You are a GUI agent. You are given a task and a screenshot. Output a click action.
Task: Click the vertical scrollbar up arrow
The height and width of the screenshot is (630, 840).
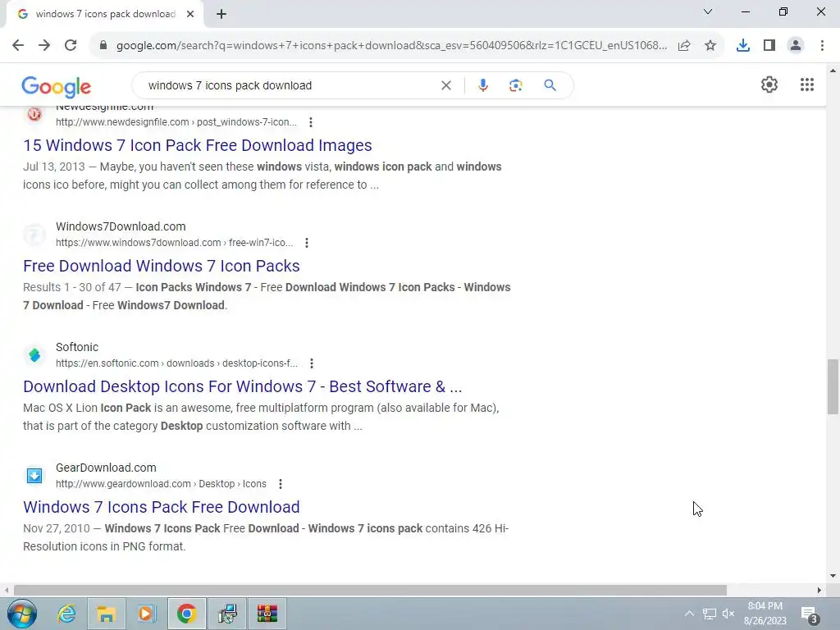(x=833, y=71)
